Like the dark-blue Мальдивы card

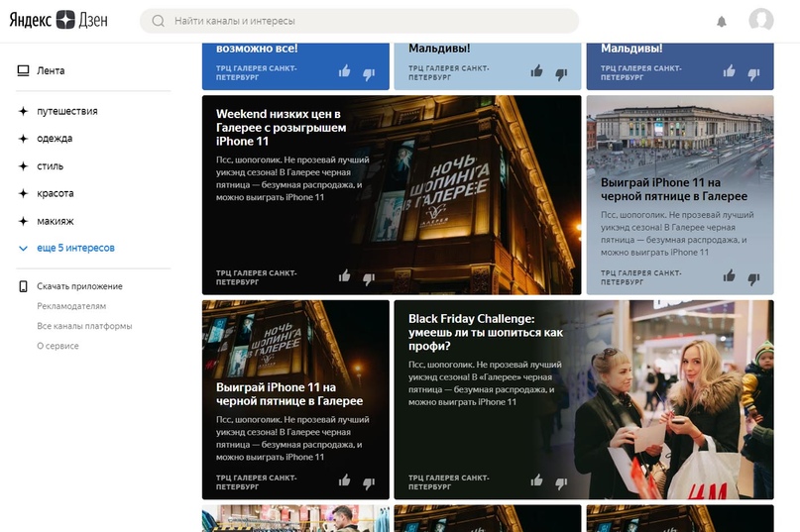coord(729,71)
